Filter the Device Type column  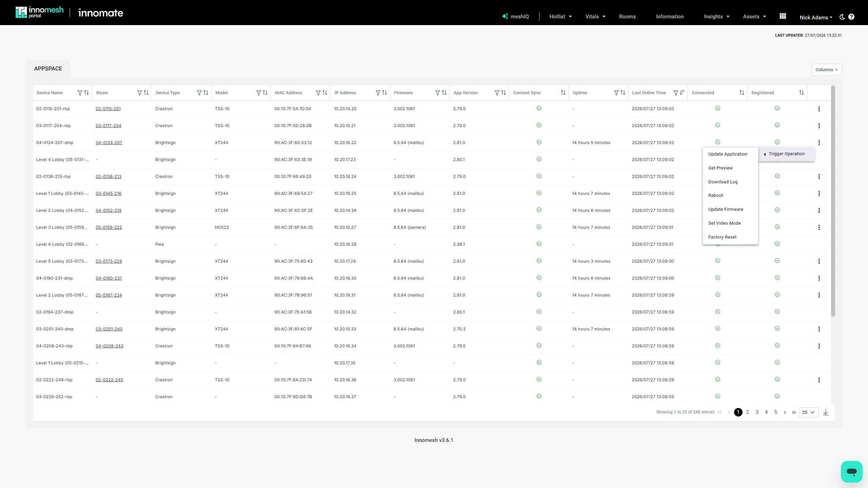pyautogui.click(x=199, y=93)
